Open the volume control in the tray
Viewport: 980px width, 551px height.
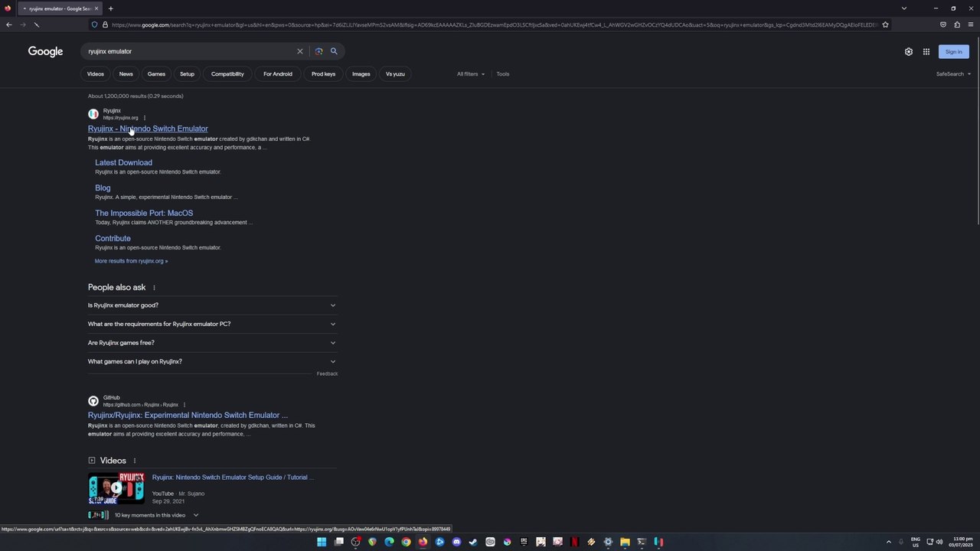point(939,542)
